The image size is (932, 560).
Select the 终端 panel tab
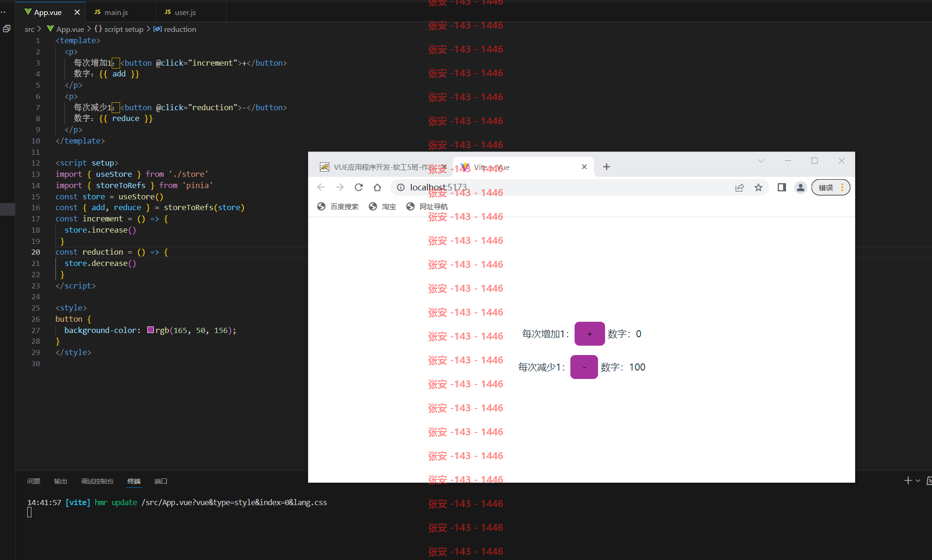[x=134, y=481]
